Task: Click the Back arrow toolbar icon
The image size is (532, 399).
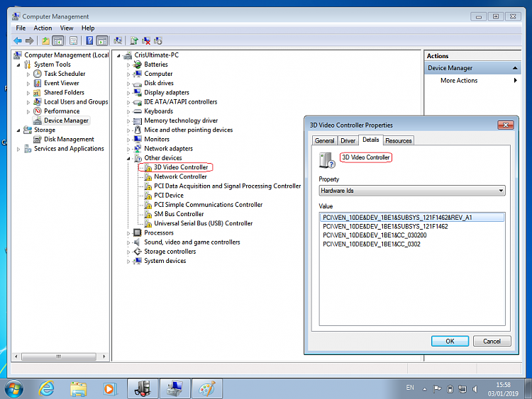Action: pos(18,41)
